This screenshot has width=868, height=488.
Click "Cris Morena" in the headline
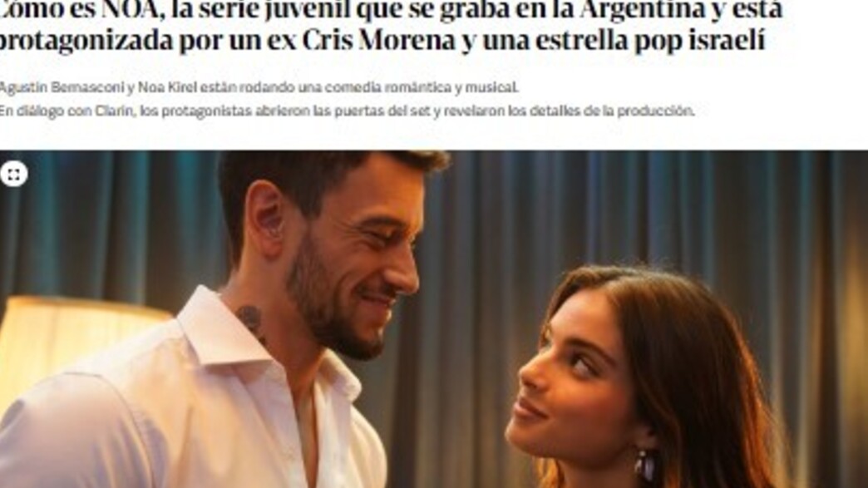(x=378, y=41)
